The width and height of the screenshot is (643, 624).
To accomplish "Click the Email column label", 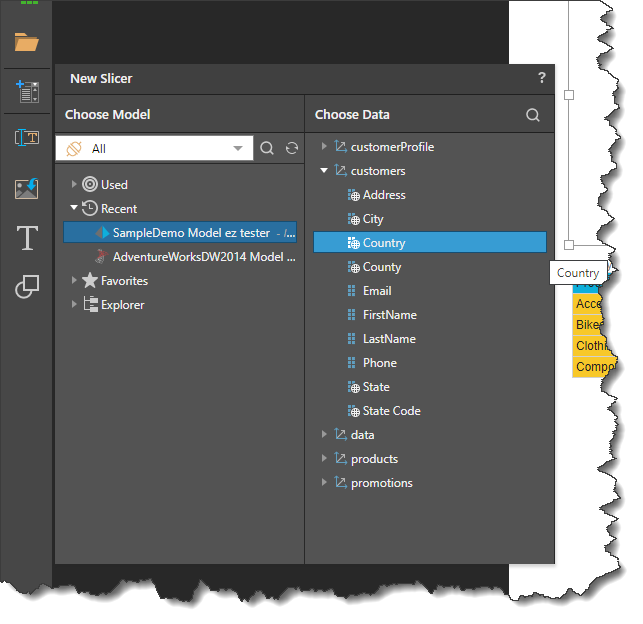I will (x=377, y=291).
